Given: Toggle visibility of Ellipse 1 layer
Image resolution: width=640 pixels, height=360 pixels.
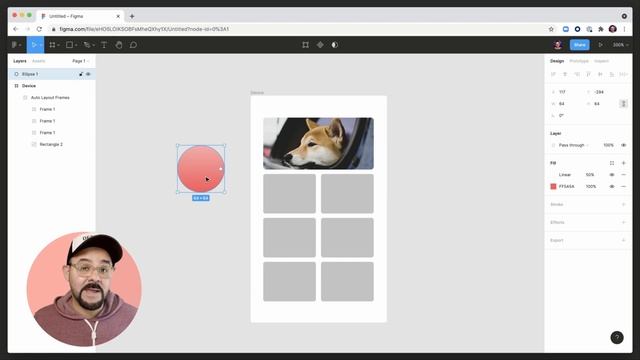Looking at the screenshot, I should point(88,74).
